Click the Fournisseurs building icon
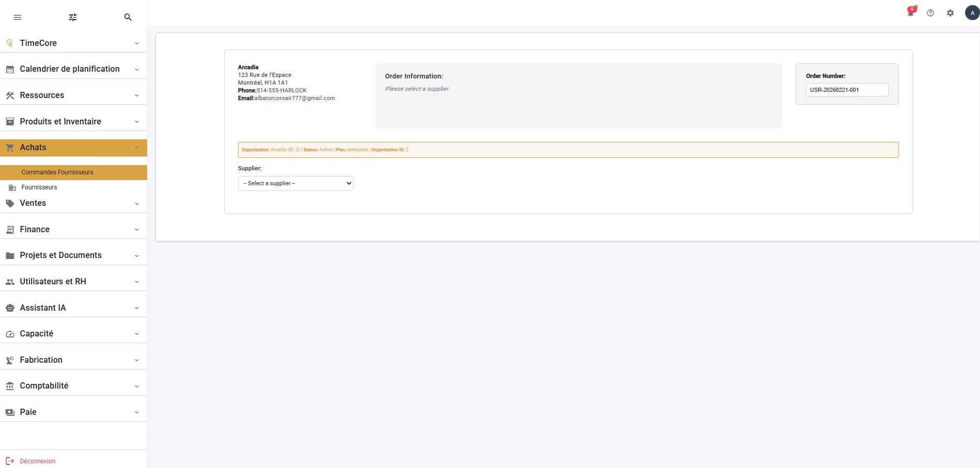This screenshot has width=980, height=468. (x=12, y=188)
